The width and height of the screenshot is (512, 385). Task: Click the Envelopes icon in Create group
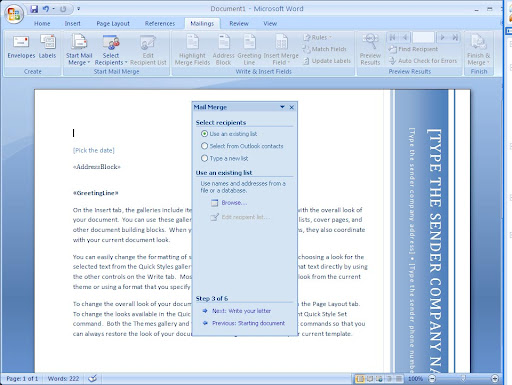pyautogui.click(x=21, y=42)
